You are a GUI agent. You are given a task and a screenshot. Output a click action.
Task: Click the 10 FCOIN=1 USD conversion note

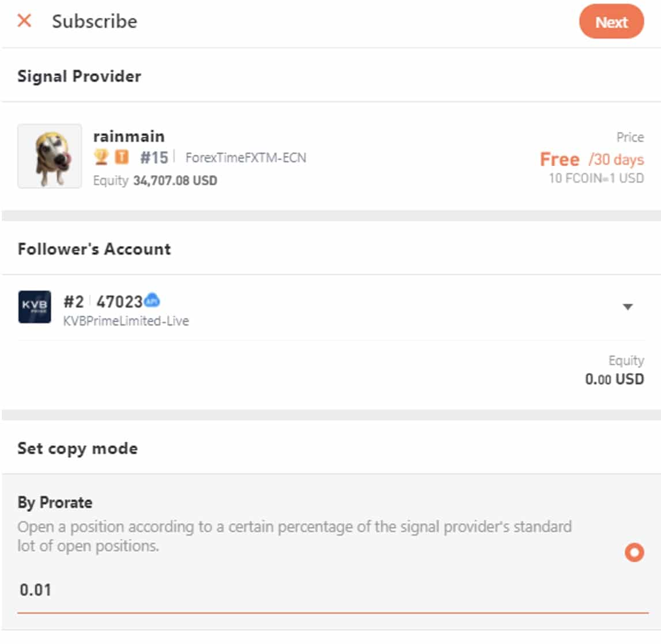click(596, 178)
